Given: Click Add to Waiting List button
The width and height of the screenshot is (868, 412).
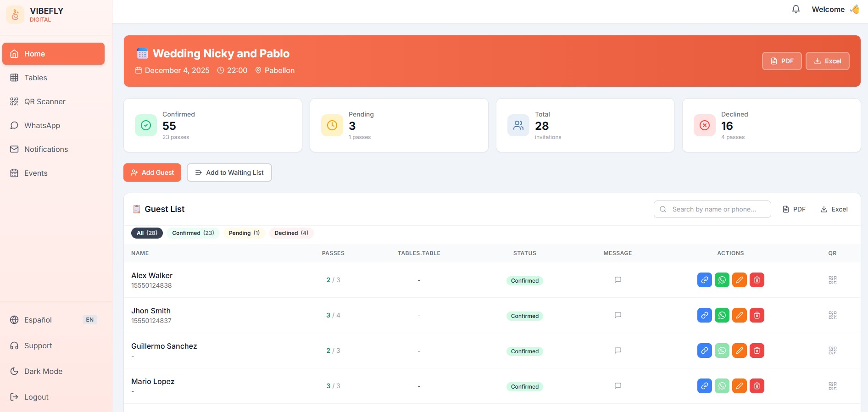Looking at the screenshot, I should (x=229, y=173).
